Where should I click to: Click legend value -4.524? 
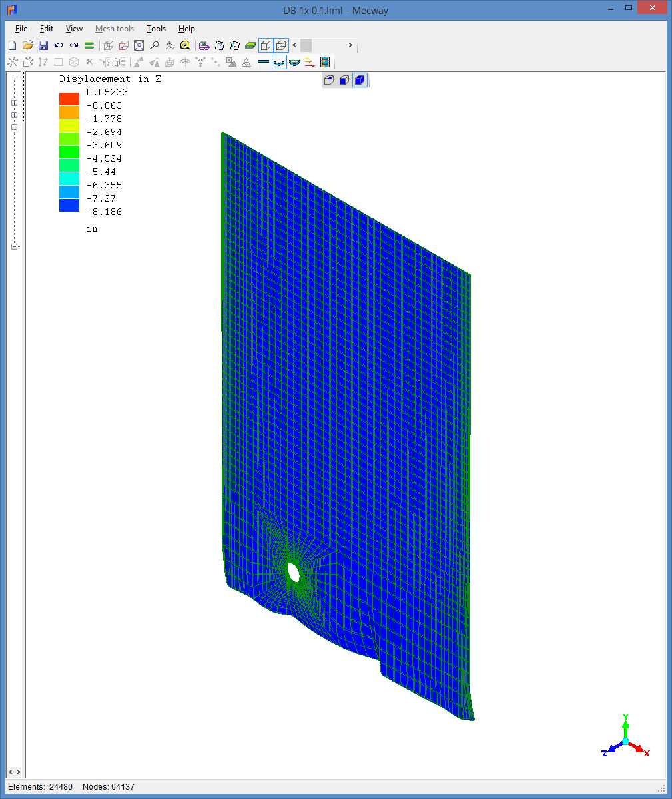pos(105,158)
